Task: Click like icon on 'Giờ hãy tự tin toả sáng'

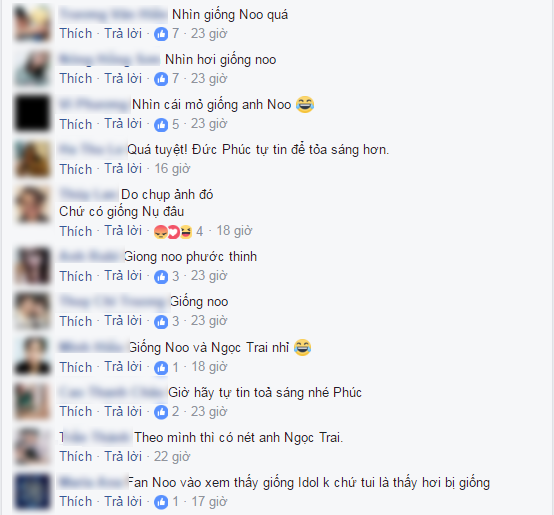Action: 161,412
